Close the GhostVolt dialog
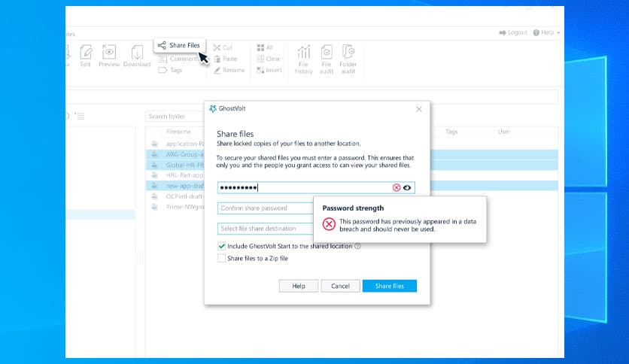629x364 pixels. click(419, 109)
